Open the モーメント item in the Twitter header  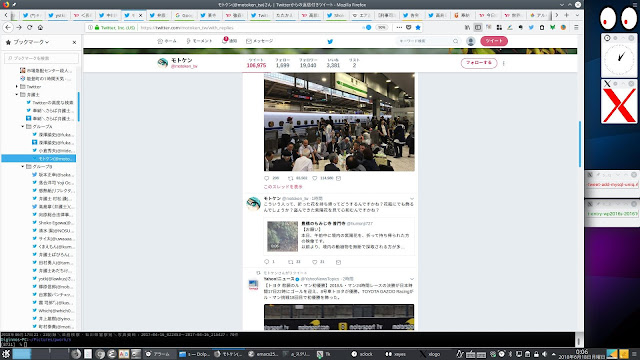(199, 41)
